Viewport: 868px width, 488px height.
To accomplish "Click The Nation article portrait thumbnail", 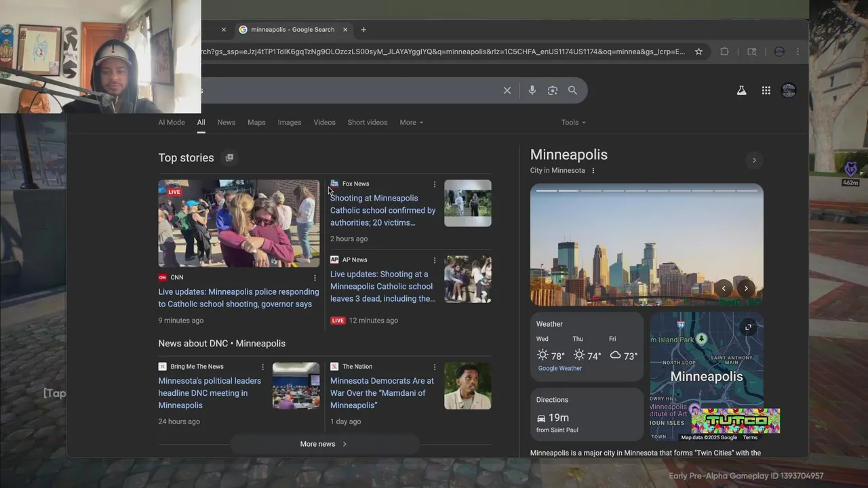I will pyautogui.click(x=468, y=386).
